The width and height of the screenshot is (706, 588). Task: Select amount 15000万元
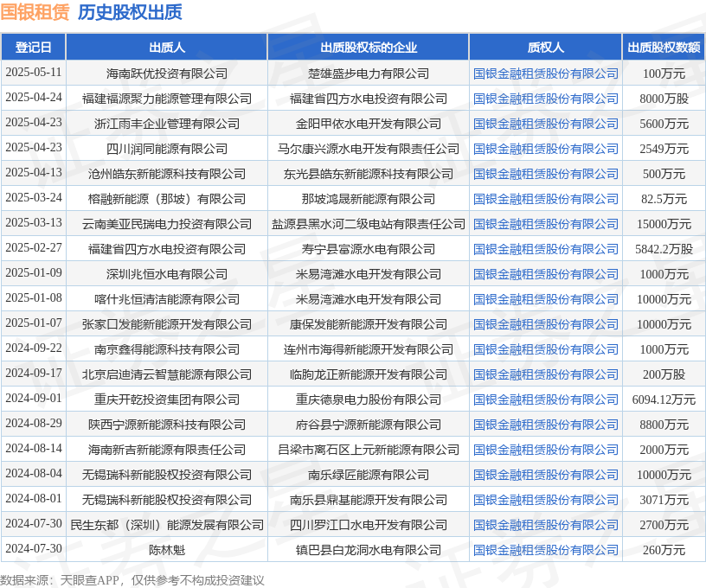(664, 224)
